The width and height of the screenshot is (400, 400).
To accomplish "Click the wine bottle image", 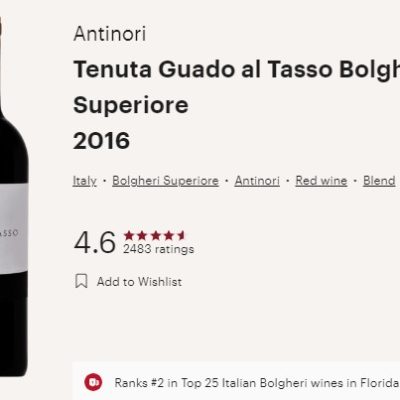I will [x=13, y=197].
